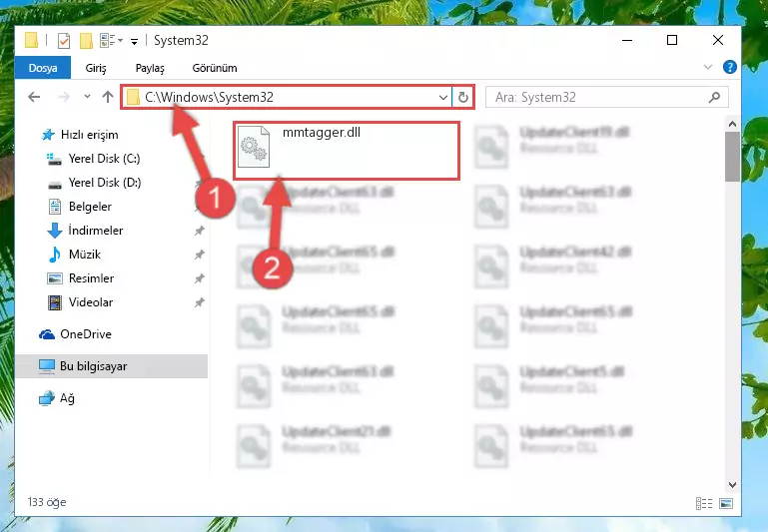Click the pin icon next to Resimler

point(200,278)
